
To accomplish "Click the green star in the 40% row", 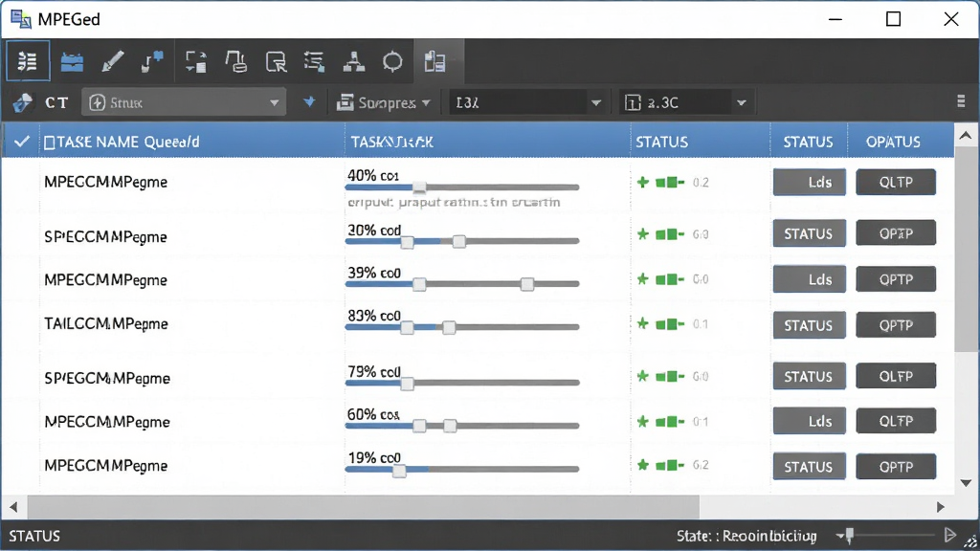I will point(642,183).
